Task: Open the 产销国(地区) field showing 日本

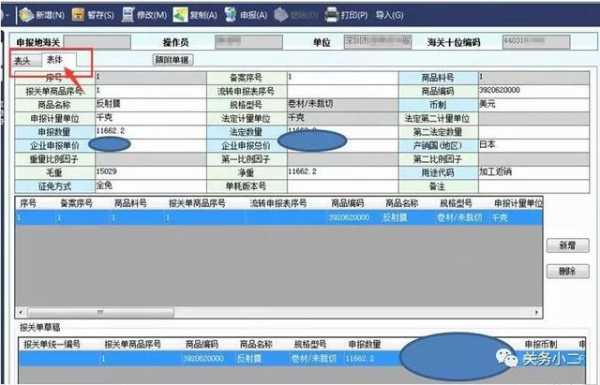Action: click(x=534, y=146)
